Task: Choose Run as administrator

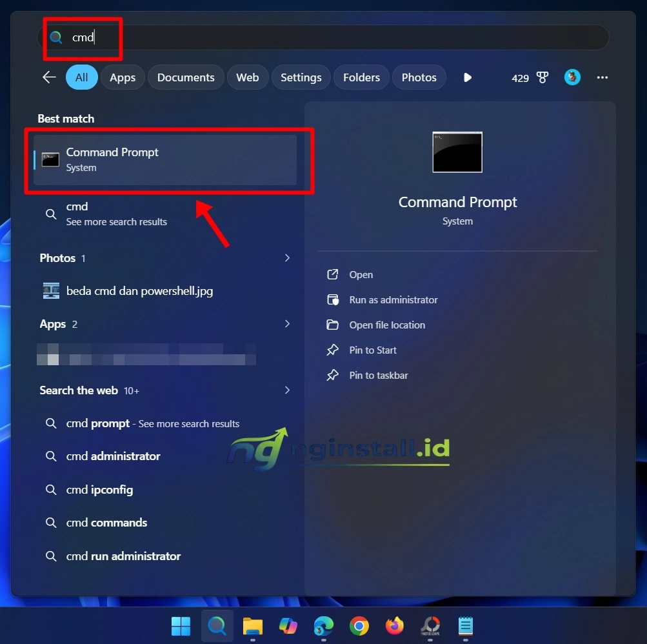Action: point(393,299)
